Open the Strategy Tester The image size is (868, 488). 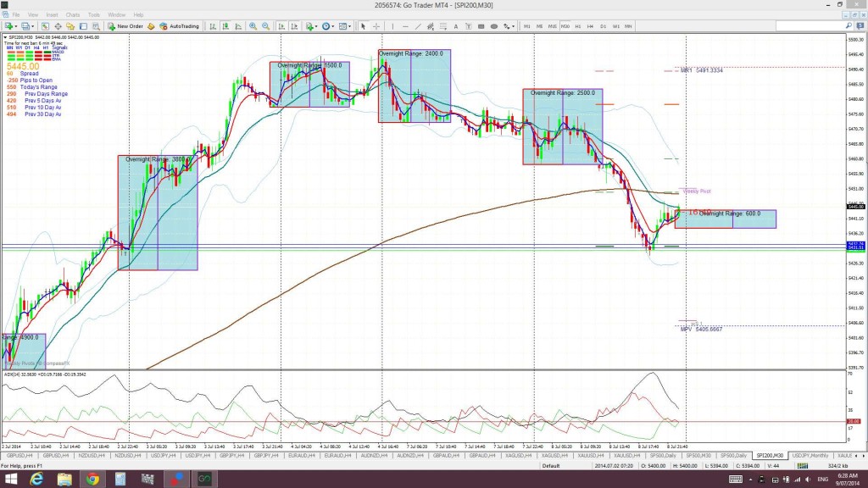[96, 26]
